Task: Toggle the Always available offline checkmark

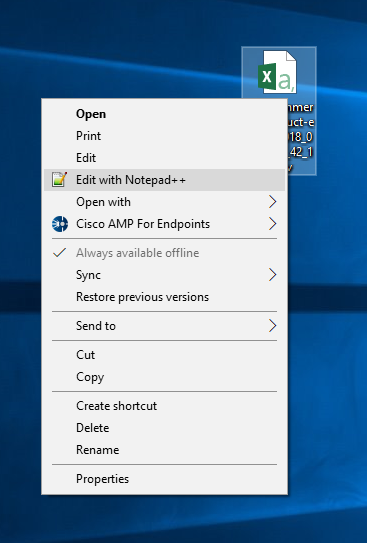Action: (x=60, y=253)
